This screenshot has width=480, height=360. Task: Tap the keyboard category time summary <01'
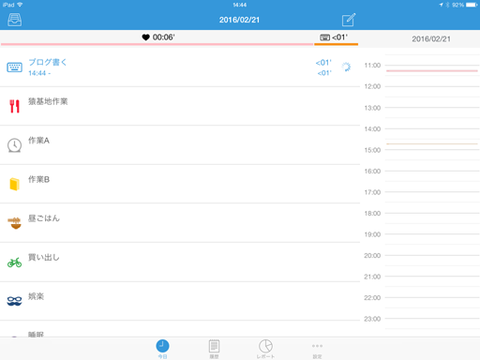click(x=333, y=37)
